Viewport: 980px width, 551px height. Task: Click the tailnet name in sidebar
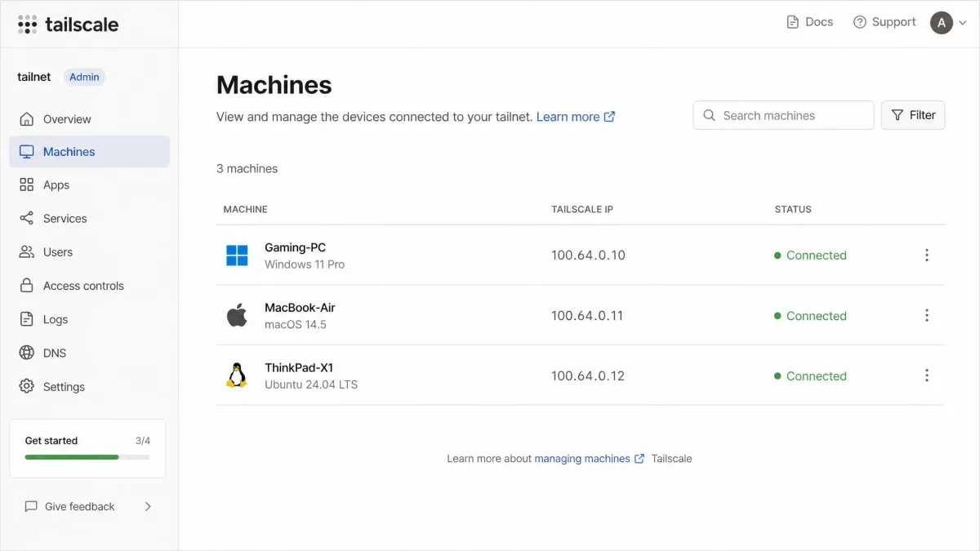coord(34,77)
